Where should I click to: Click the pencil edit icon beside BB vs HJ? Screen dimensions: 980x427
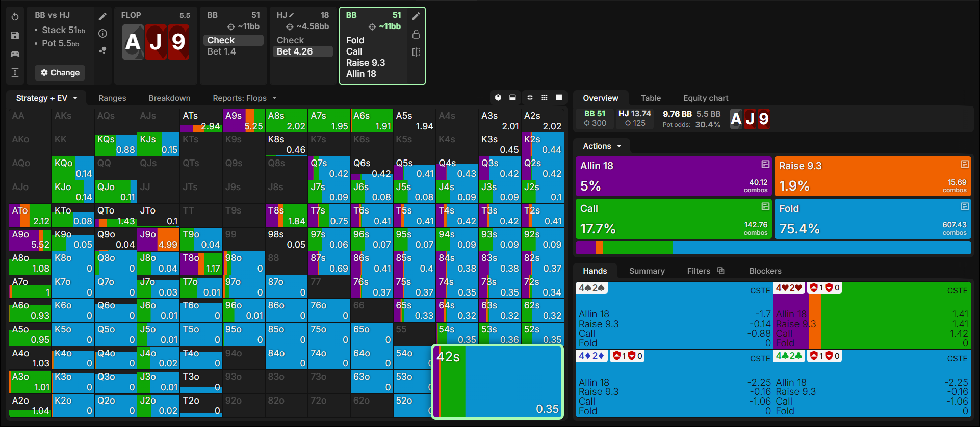tap(102, 16)
